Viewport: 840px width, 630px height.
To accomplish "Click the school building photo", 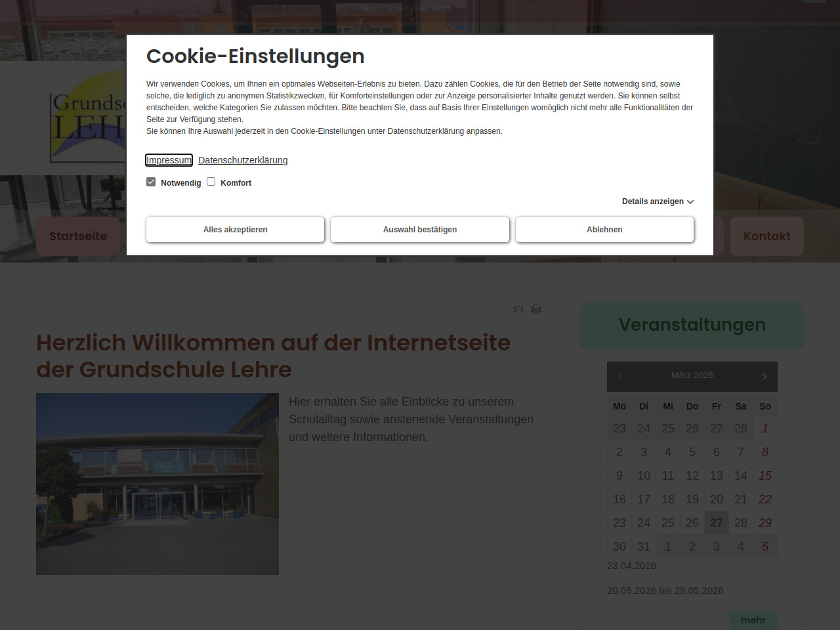I will [x=157, y=484].
